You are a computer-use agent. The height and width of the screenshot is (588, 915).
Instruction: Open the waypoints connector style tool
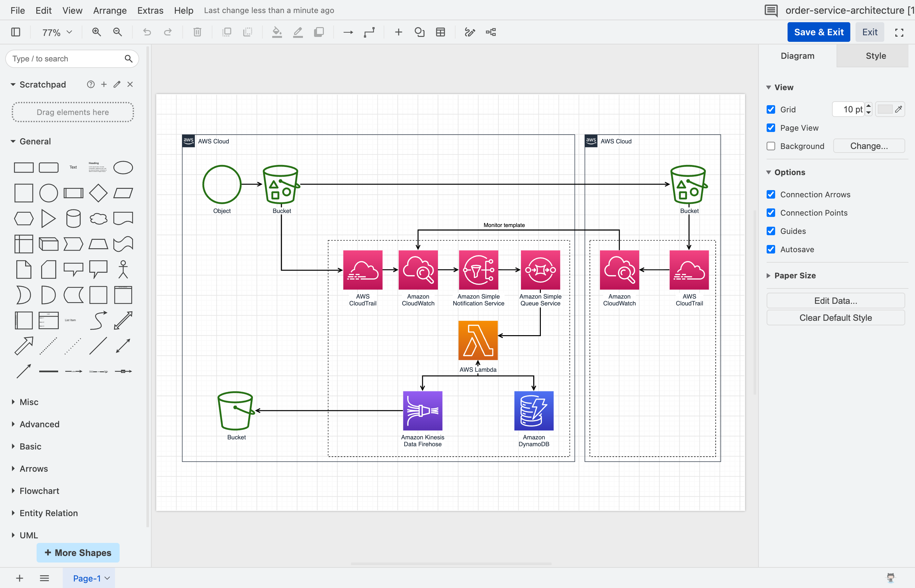point(369,32)
